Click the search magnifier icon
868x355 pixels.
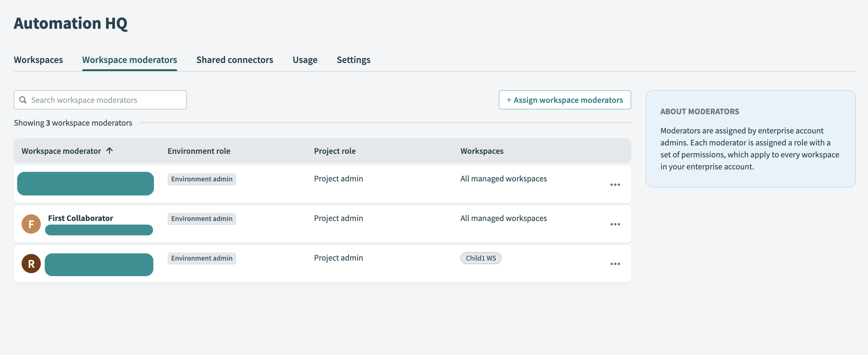click(23, 100)
